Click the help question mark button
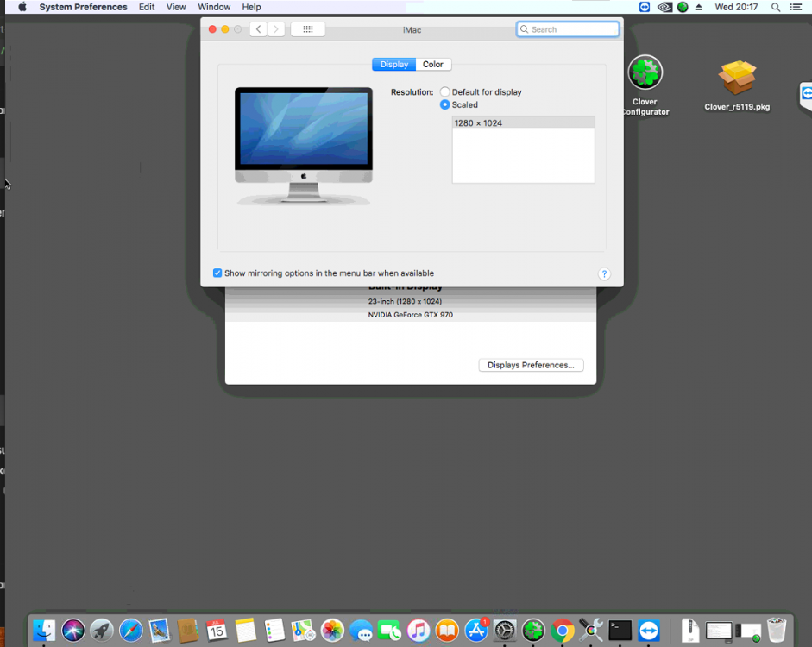 (x=604, y=273)
